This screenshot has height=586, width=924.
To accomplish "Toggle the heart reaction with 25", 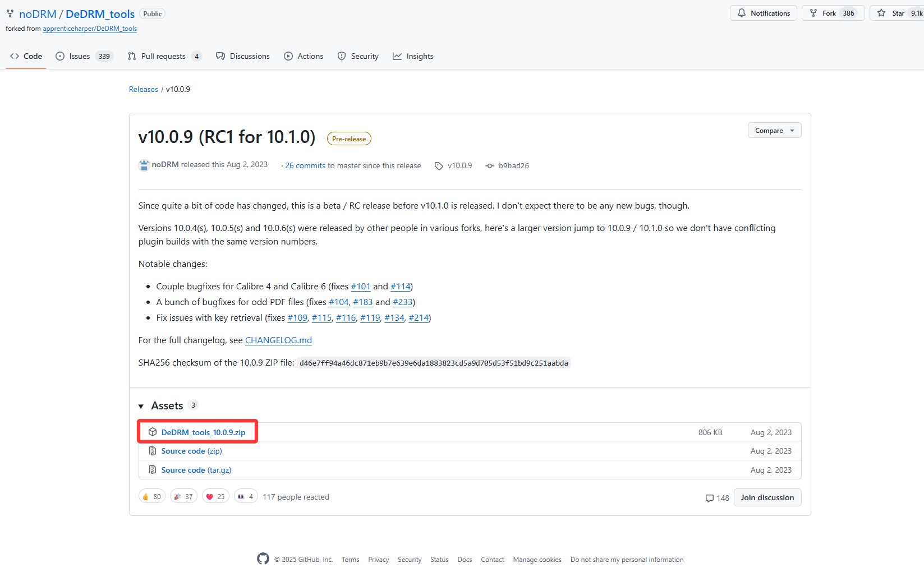I will tap(215, 497).
